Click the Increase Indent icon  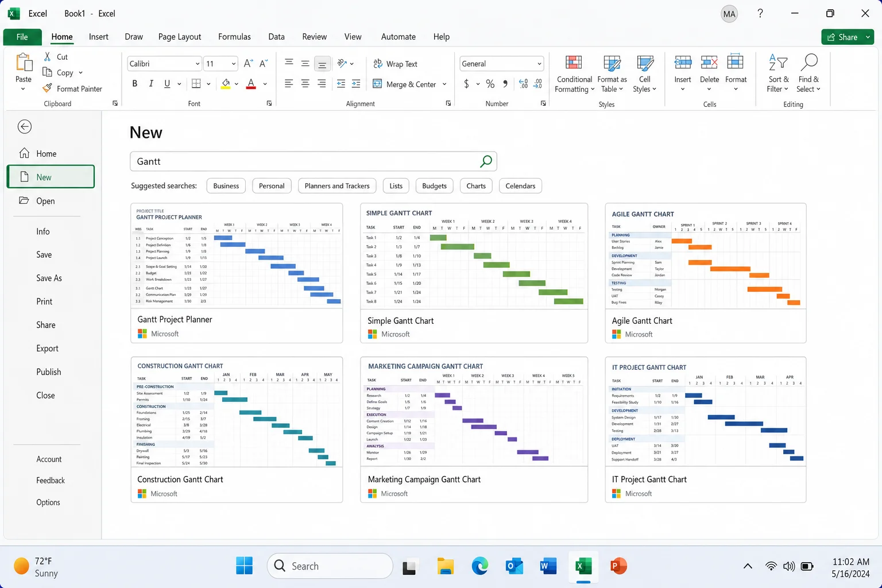tap(356, 84)
